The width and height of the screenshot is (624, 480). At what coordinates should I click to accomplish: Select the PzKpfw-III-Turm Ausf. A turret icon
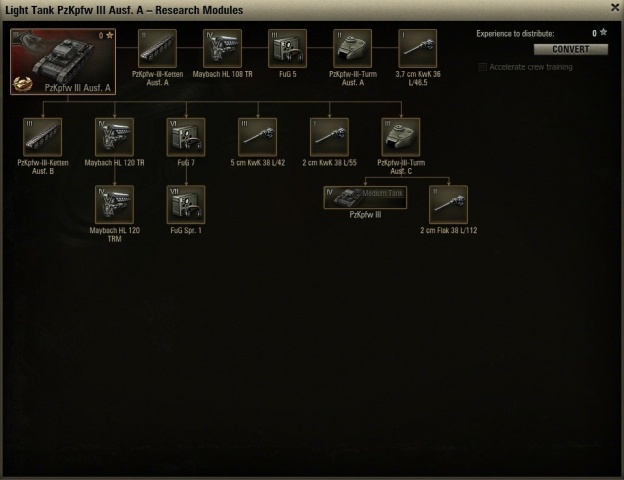(353, 48)
